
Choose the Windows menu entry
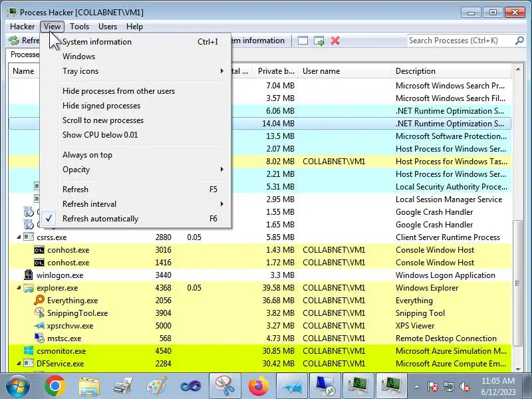pos(136,57)
